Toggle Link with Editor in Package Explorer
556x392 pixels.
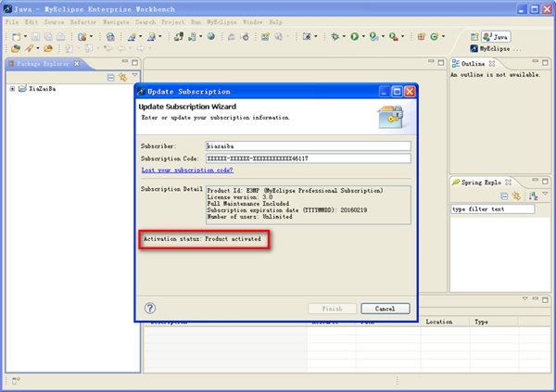coord(123,77)
